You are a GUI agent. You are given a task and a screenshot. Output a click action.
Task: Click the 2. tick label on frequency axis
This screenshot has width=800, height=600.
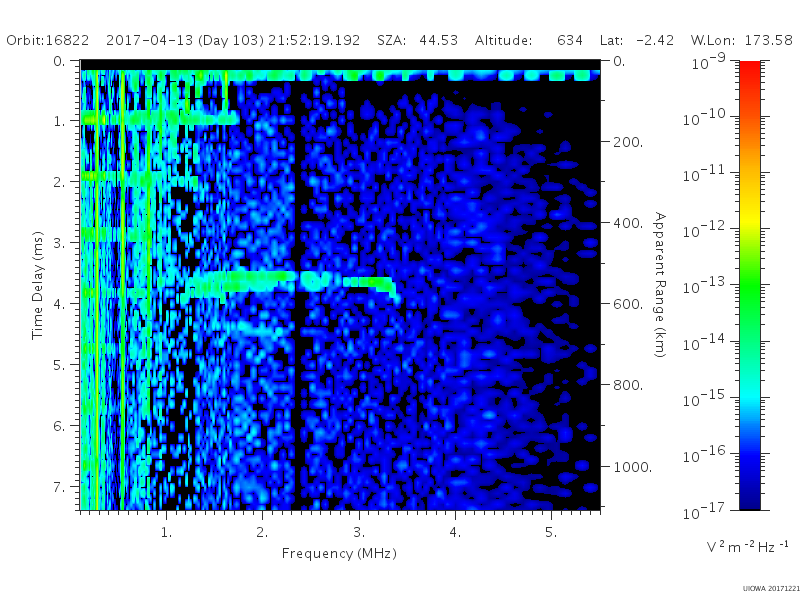[x=262, y=533]
